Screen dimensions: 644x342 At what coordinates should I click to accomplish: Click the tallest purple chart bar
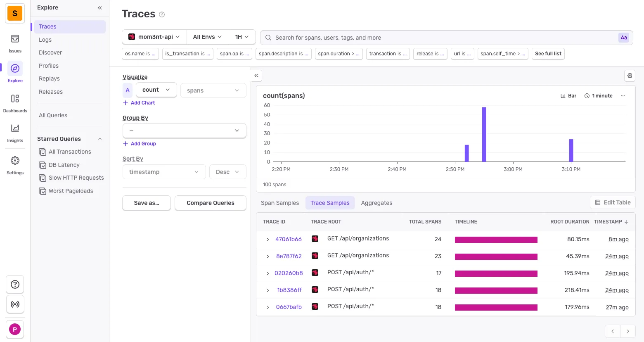484,134
